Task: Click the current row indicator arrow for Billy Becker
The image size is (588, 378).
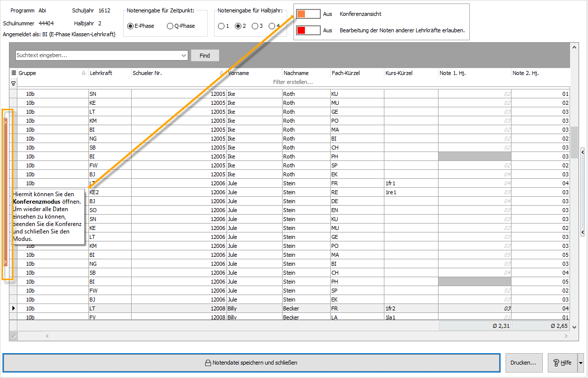Action: tap(13, 308)
